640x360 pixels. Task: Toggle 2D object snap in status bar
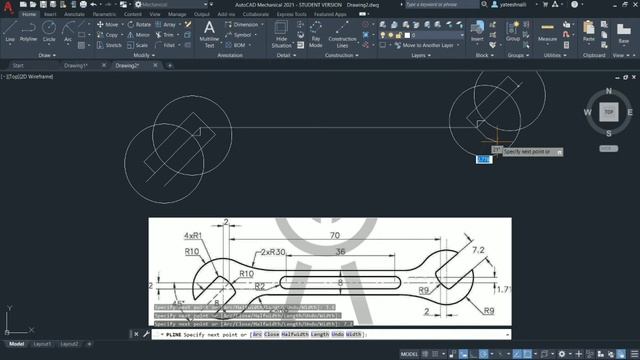click(x=527, y=354)
